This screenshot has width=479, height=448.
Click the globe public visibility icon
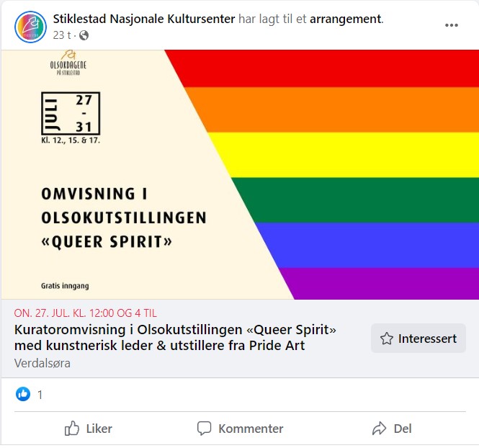click(x=84, y=35)
